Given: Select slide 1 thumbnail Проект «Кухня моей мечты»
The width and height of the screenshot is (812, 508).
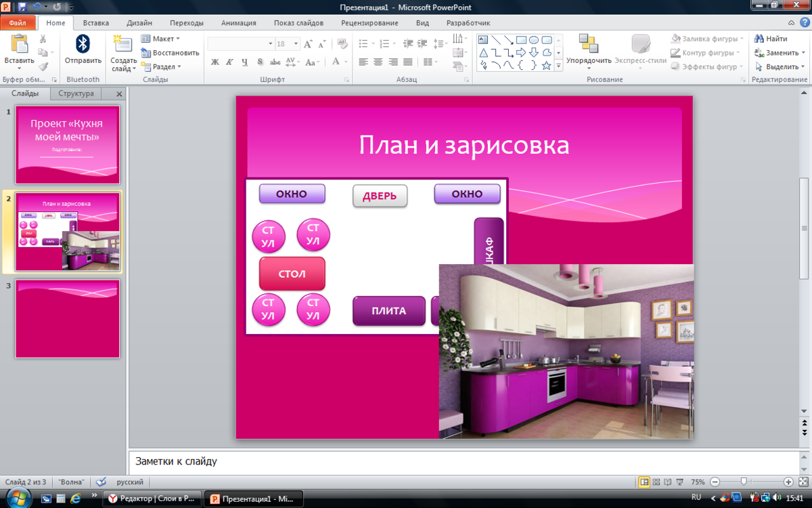Looking at the screenshot, I should point(68,144).
